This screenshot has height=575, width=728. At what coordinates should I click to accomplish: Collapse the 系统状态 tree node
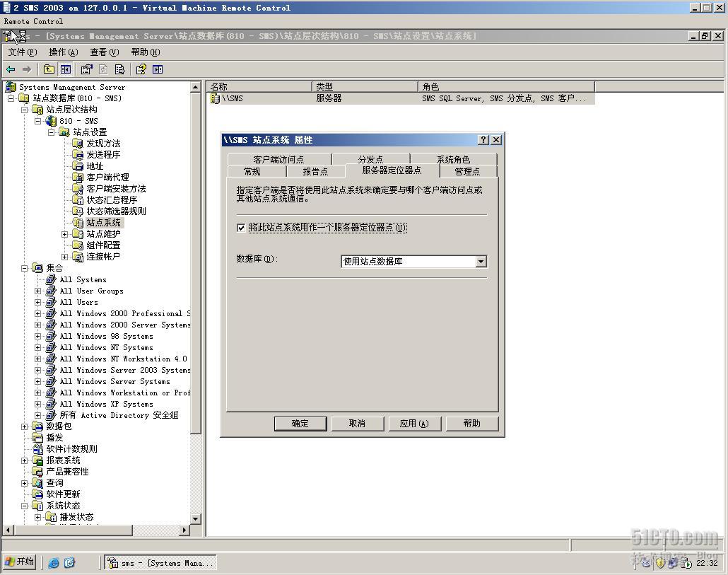25,506
